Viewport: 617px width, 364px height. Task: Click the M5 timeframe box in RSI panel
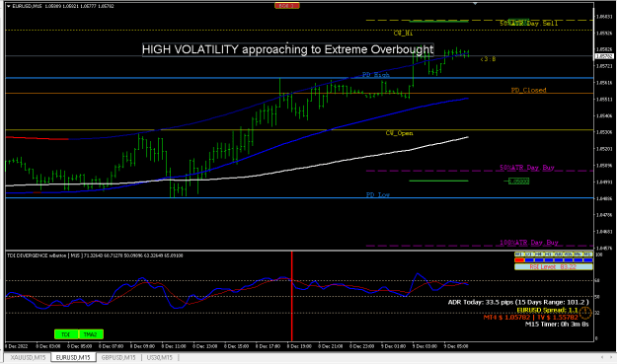tap(578, 254)
